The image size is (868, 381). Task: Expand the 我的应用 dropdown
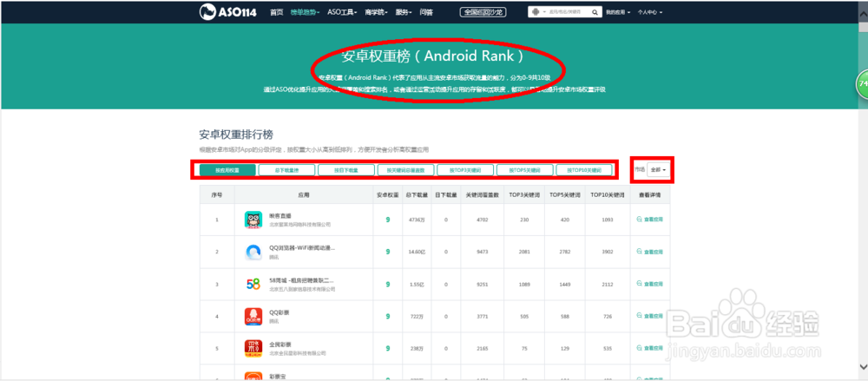click(618, 11)
